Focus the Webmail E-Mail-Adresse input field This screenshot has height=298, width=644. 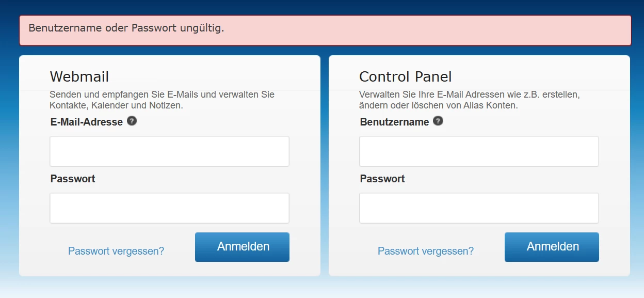point(169,151)
